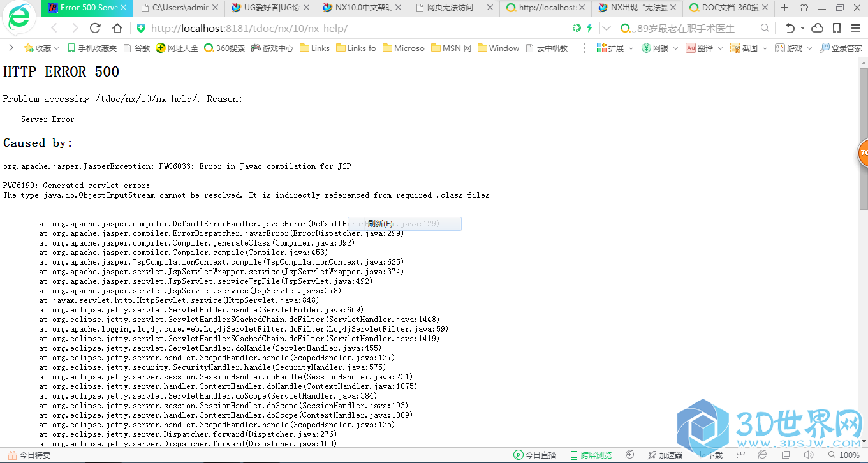Go back to previous page
Viewport: 868px width, 463px height.
point(54,28)
